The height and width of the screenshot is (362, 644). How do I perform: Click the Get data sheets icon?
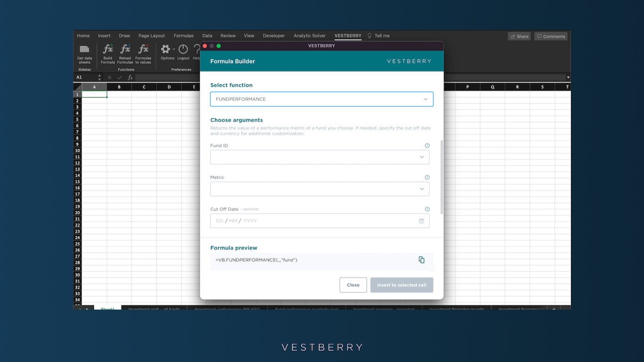tap(84, 49)
